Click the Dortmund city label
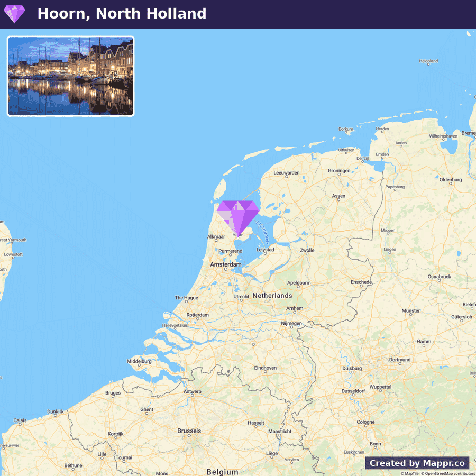 pos(400,360)
